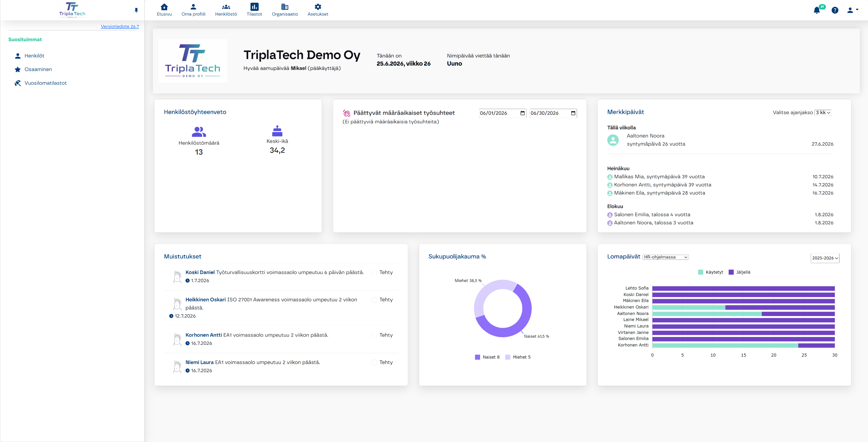The image size is (868, 442).
Task: Tick Tehty for Korhonen Antti reminder
Action: (374, 335)
